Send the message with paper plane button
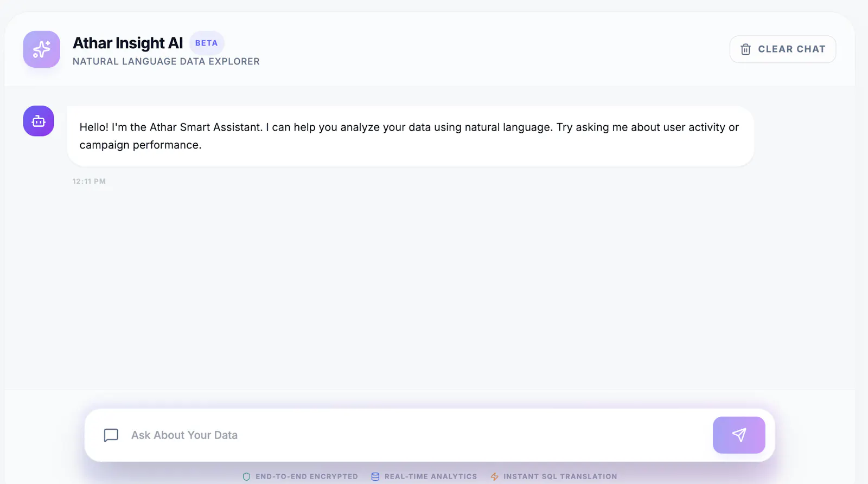 tap(739, 435)
